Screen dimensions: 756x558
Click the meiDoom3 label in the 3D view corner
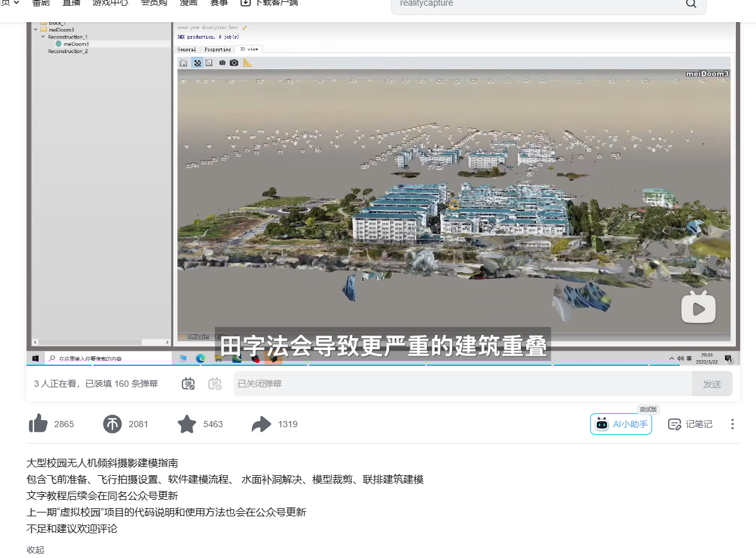pyautogui.click(x=707, y=74)
